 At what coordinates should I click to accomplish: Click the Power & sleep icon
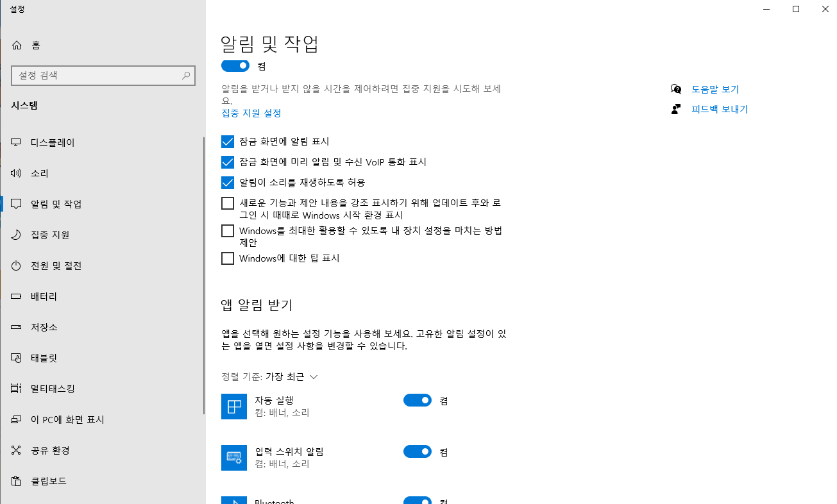pos(17,265)
